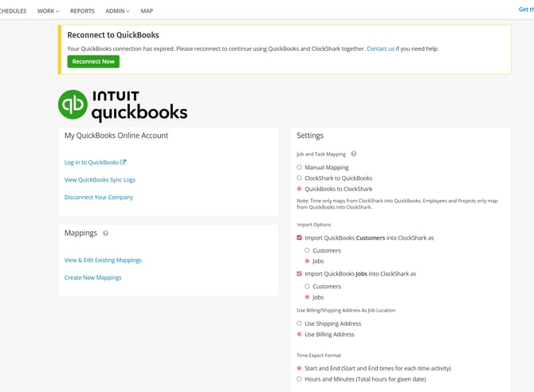Open the Work dropdown menu
The width and height of the screenshot is (534, 392).
pos(48,11)
